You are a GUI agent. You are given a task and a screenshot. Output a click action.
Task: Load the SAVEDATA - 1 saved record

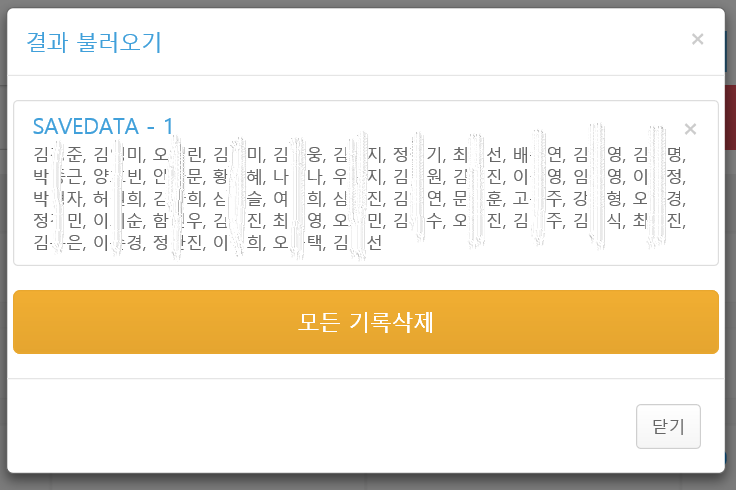click(103, 126)
